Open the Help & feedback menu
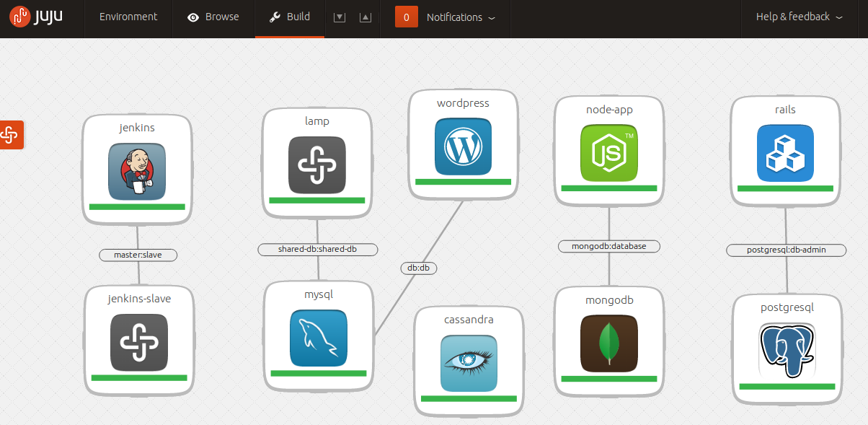Image resolution: width=868 pixels, height=425 pixels. [x=800, y=17]
